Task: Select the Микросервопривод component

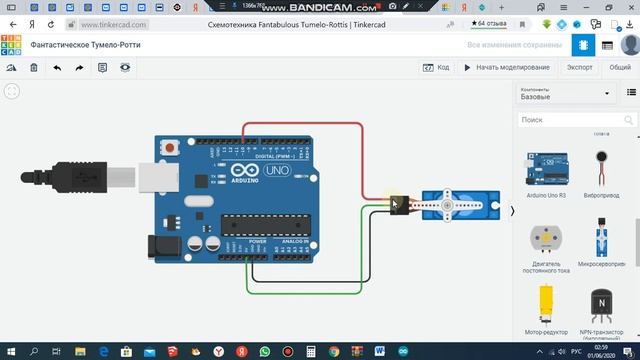Action: pos(601,242)
